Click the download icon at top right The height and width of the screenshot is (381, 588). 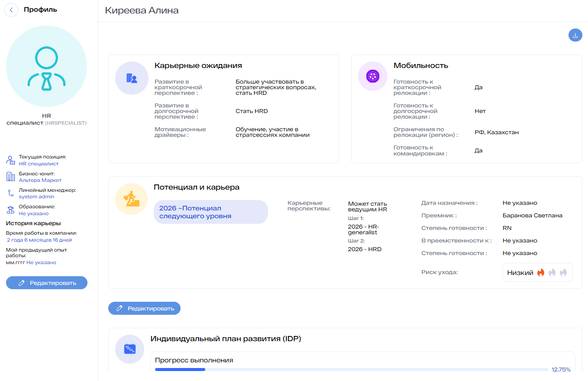coord(575,36)
